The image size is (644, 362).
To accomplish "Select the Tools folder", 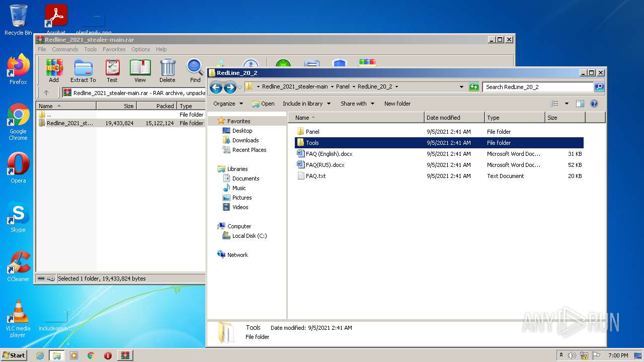I will coord(439,143).
